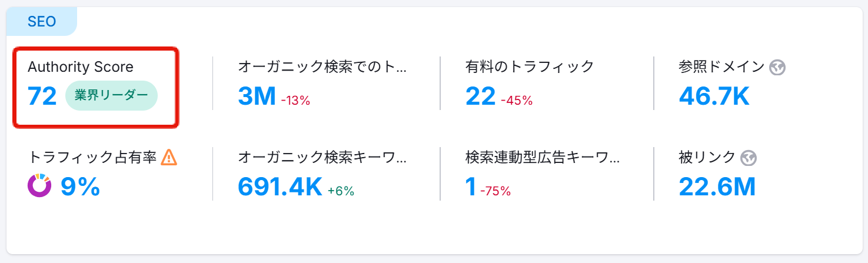
Task: Click the 業界リーダー badge
Action: pos(111,96)
